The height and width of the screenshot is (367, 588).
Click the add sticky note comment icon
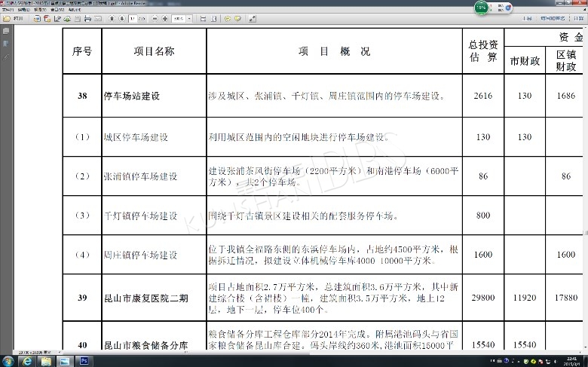[227, 18]
